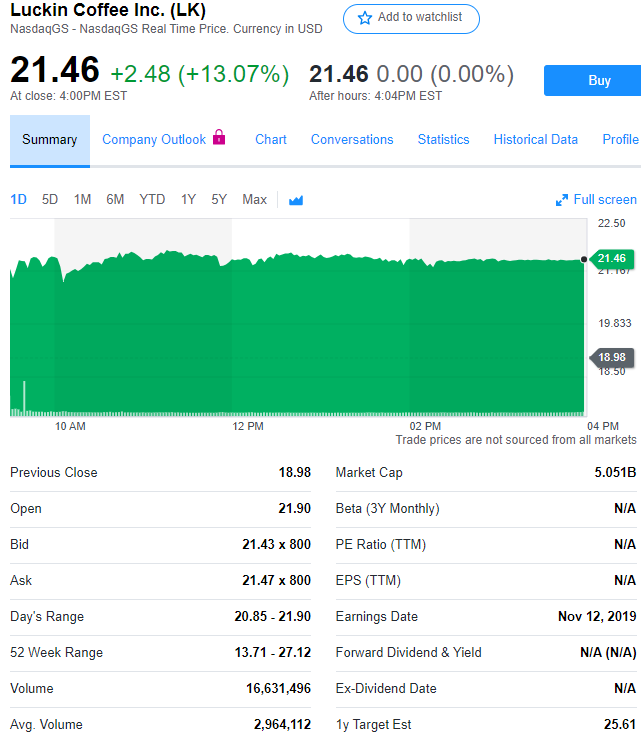Click the Previous Close value 18.98
The height and width of the screenshot is (736, 641).
295,472
